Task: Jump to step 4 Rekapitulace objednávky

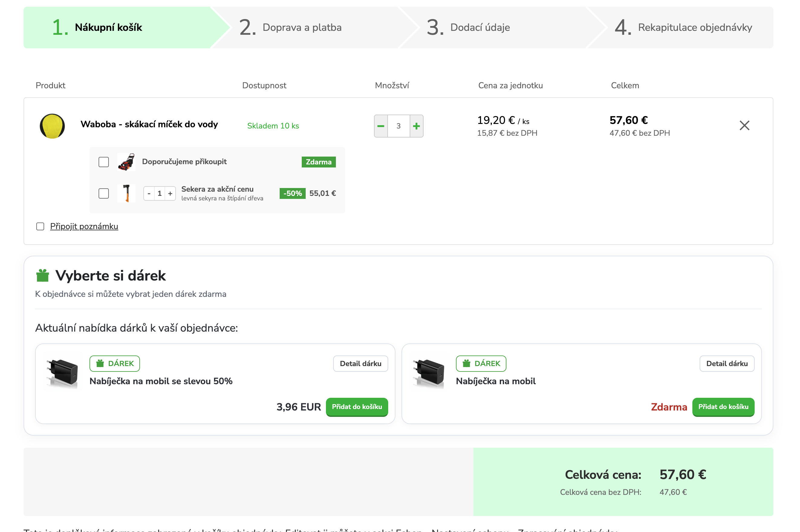Action: 683,28
